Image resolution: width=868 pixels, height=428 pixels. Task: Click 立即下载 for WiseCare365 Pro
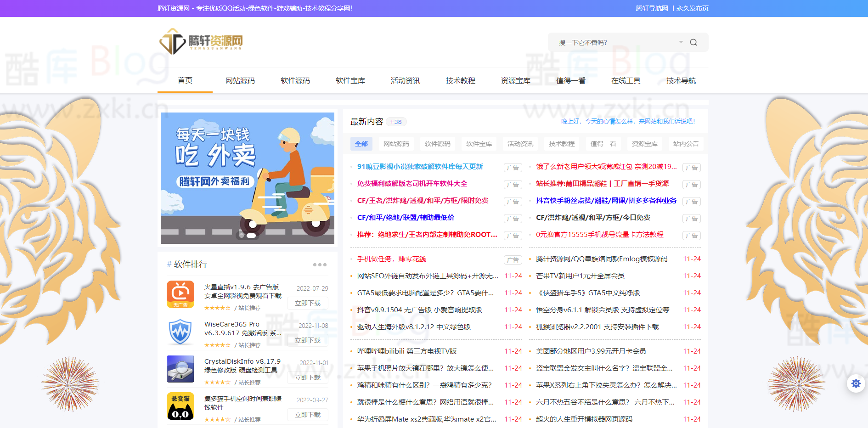click(x=308, y=340)
